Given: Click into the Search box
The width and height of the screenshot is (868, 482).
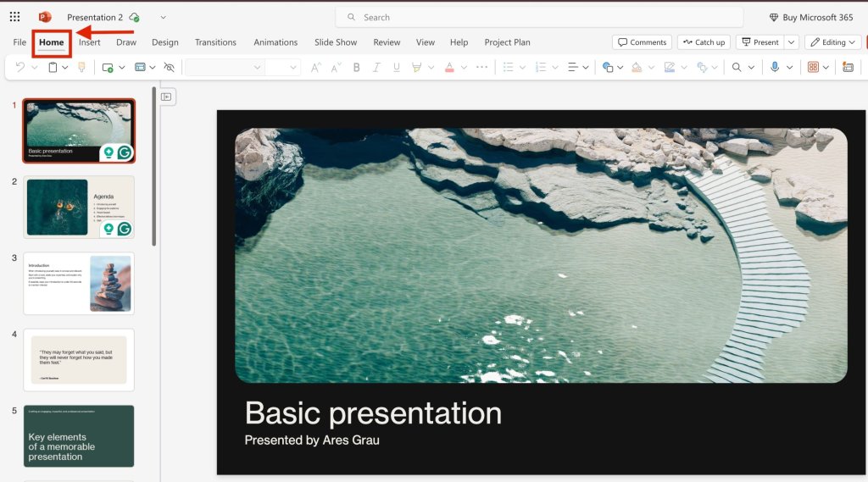Looking at the screenshot, I should (539, 17).
